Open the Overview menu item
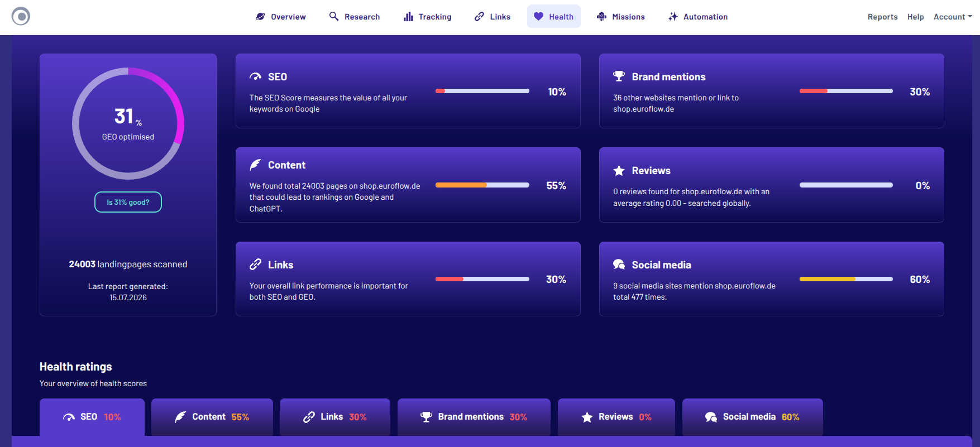Screen dimensions: 980x447 pyautogui.click(x=281, y=17)
